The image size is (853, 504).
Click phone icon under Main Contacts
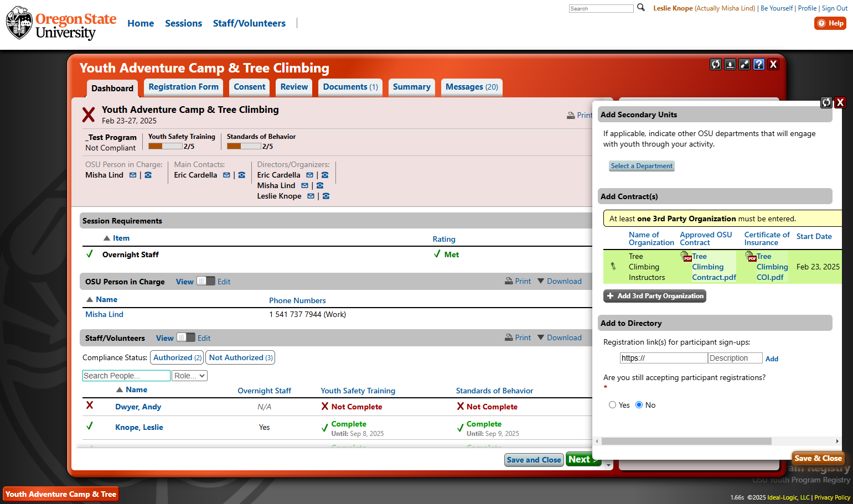(x=241, y=175)
